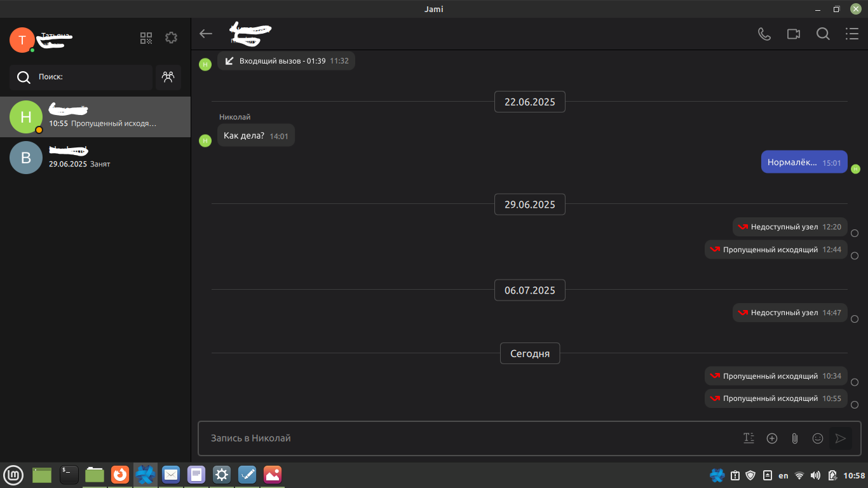This screenshot has width=868, height=488.
Task: Switch to Jami taskbar icon
Action: 146,475
